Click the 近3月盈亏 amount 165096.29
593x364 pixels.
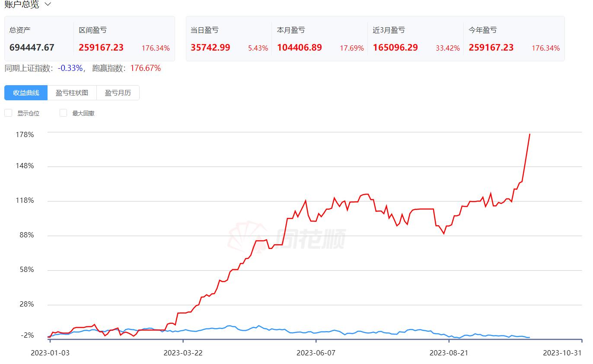[x=395, y=48]
